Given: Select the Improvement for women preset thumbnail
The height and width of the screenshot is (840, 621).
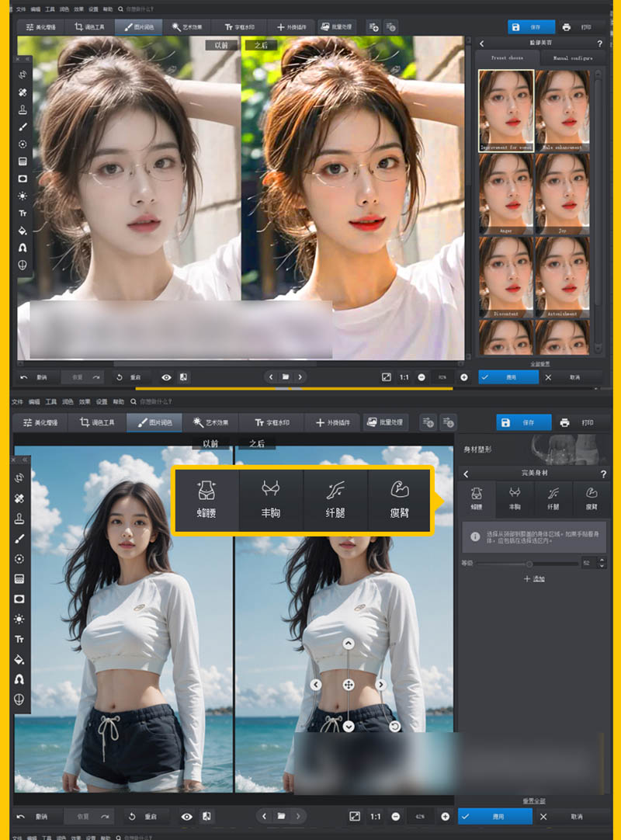Looking at the screenshot, I should point(506,111).
